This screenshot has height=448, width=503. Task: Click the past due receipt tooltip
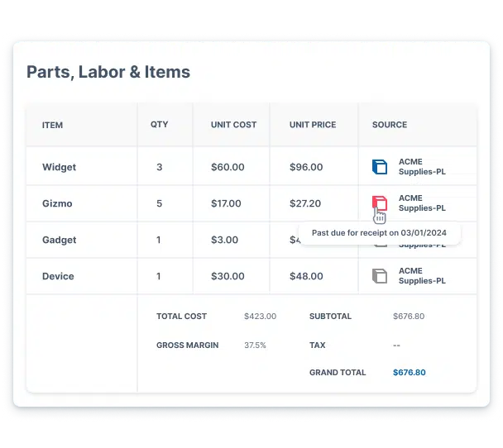(x=379, y=233)
